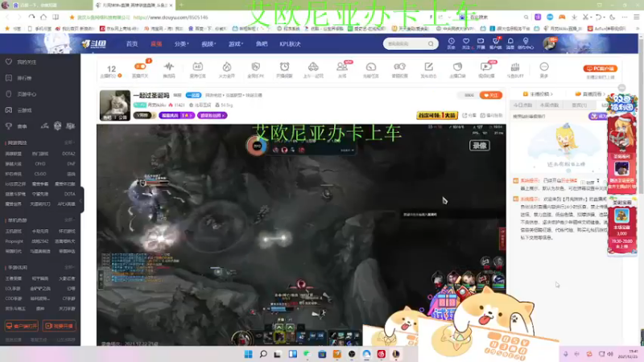Open 主播投稿 chevron link
Screen dimensions: 644x362
coord(539,94)
